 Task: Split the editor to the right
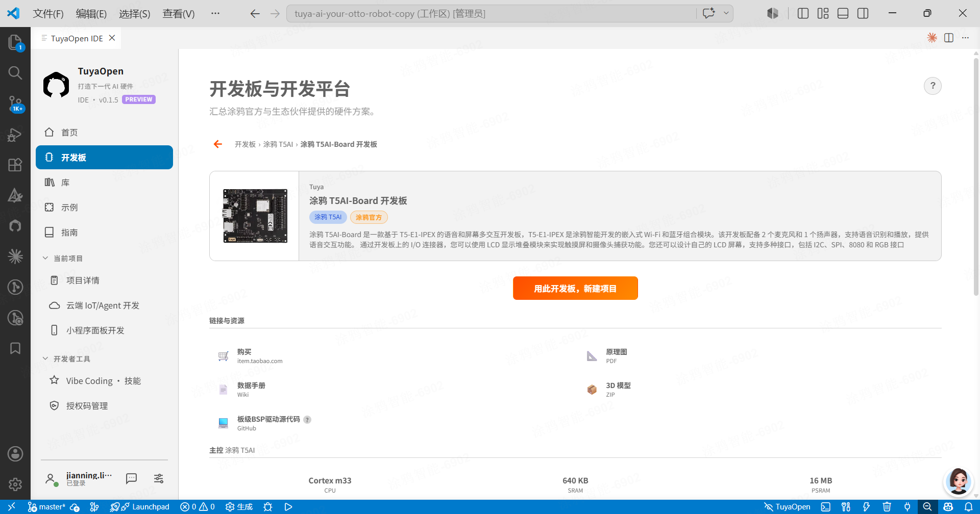tap(949, 38)
